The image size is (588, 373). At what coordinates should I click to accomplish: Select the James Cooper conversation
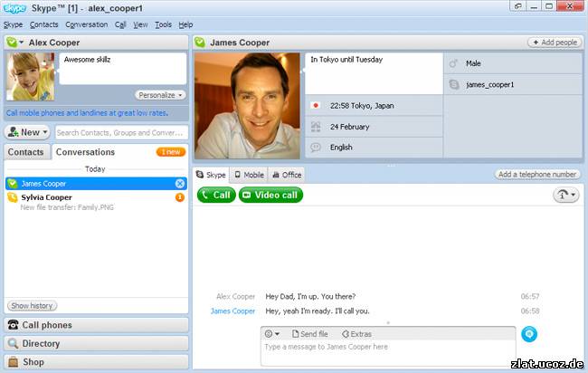96,184
